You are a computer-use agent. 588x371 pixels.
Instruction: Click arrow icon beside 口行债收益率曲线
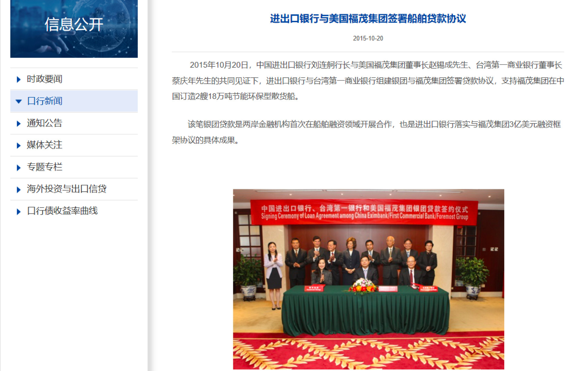point(18,211)
